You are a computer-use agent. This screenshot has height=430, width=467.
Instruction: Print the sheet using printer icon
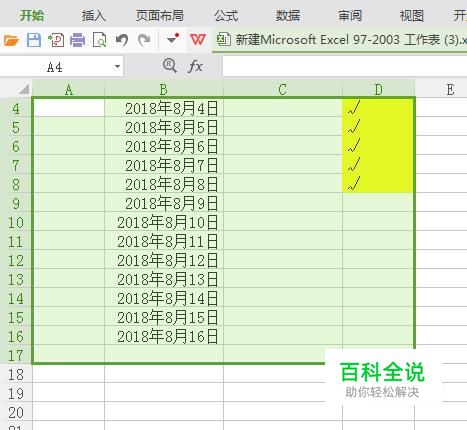tap(78, 40)
